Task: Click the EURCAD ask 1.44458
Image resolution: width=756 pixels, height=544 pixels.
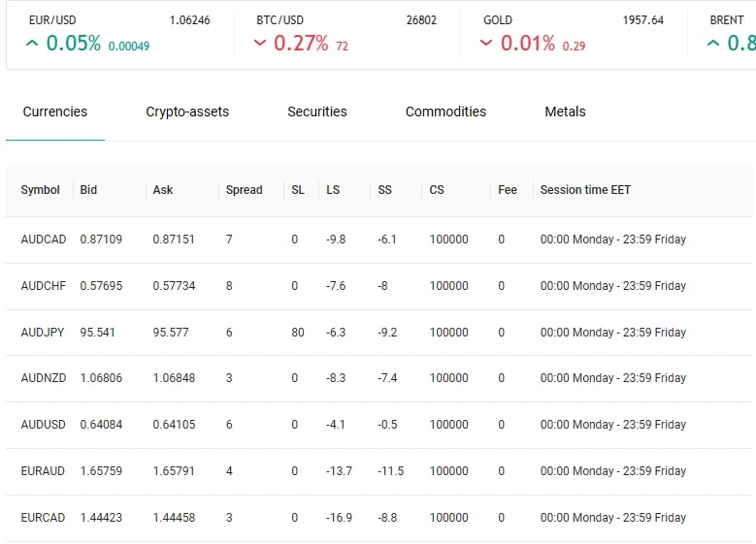Action: [x=174, y=518]
